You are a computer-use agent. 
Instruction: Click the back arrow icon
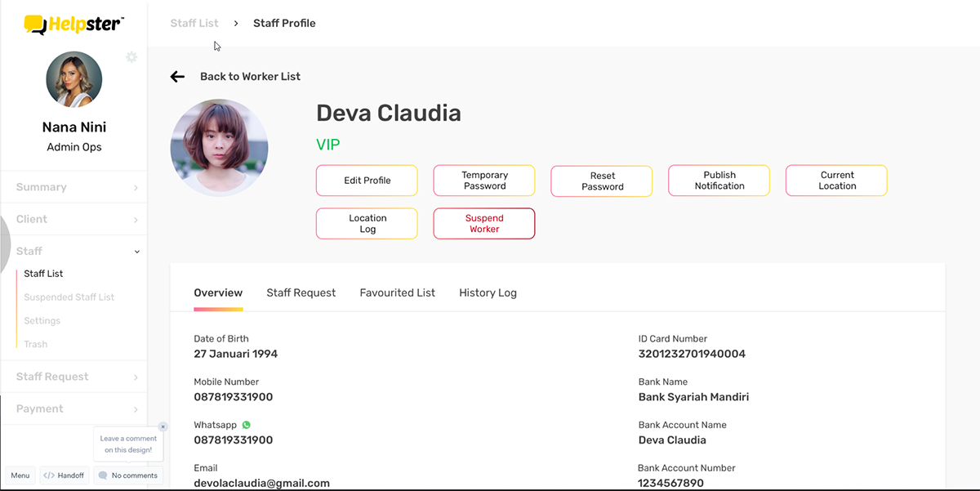[x=177, y=77]
